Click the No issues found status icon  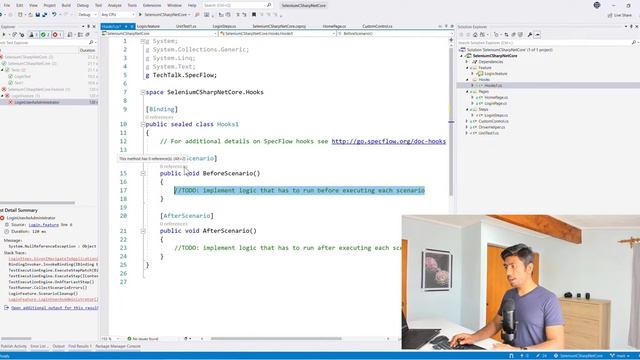129,339
